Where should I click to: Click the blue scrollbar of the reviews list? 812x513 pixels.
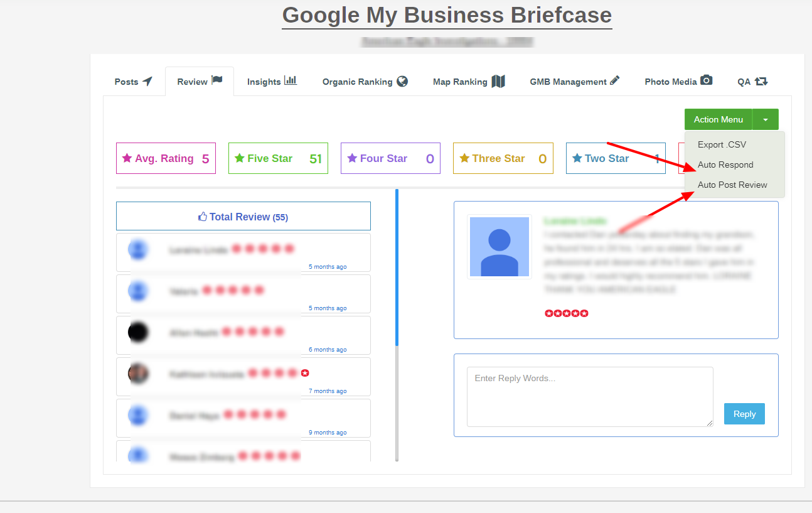(x=397, y=267)
